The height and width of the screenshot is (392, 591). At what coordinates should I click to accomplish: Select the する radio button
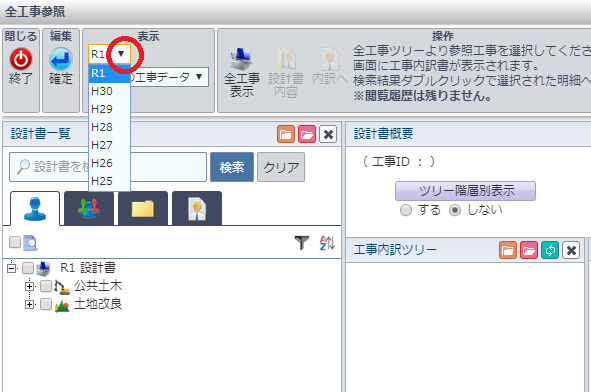pos(406,210)
